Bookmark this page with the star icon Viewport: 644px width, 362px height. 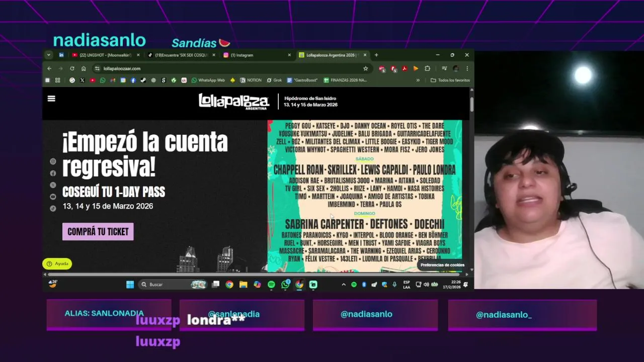point(366,68)
